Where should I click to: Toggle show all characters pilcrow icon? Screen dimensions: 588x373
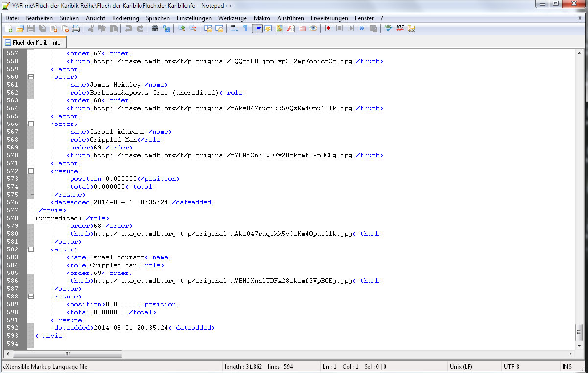click(245, 29)
